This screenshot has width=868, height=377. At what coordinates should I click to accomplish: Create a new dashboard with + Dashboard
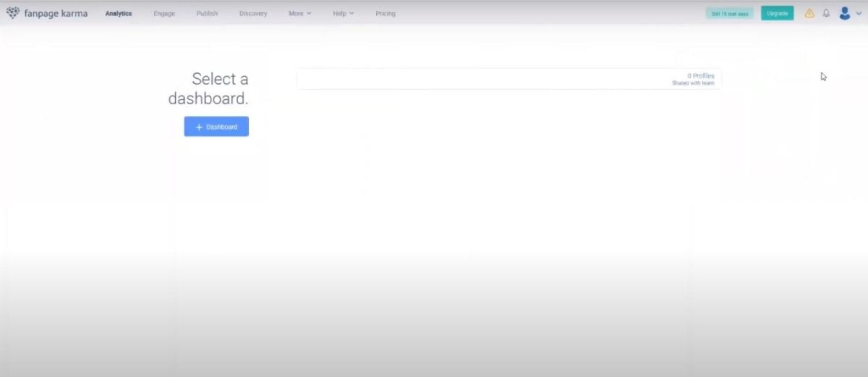(x=216, y=127)
